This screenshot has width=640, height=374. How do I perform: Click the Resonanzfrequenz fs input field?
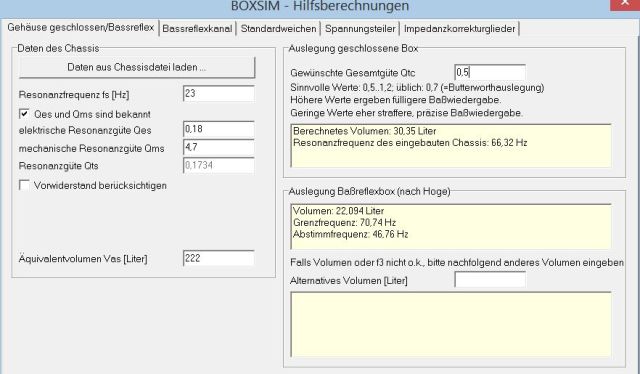click(219, 94)
